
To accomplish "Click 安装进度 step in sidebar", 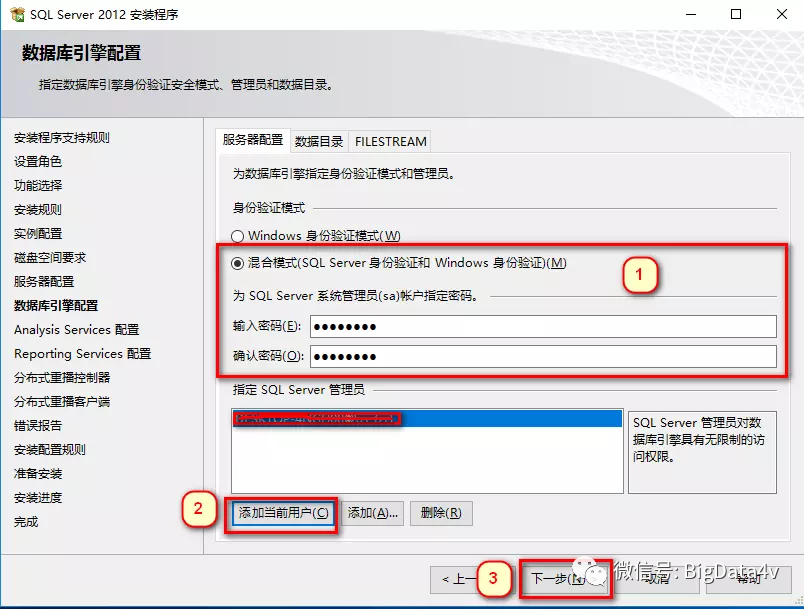I will pyautogui.click(x=37, y=498).
